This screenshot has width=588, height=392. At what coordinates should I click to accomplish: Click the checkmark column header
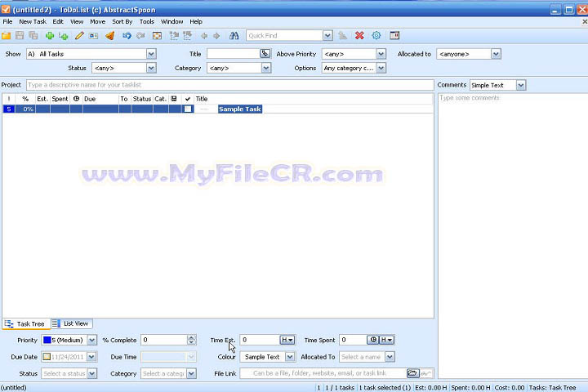(188, 99)
